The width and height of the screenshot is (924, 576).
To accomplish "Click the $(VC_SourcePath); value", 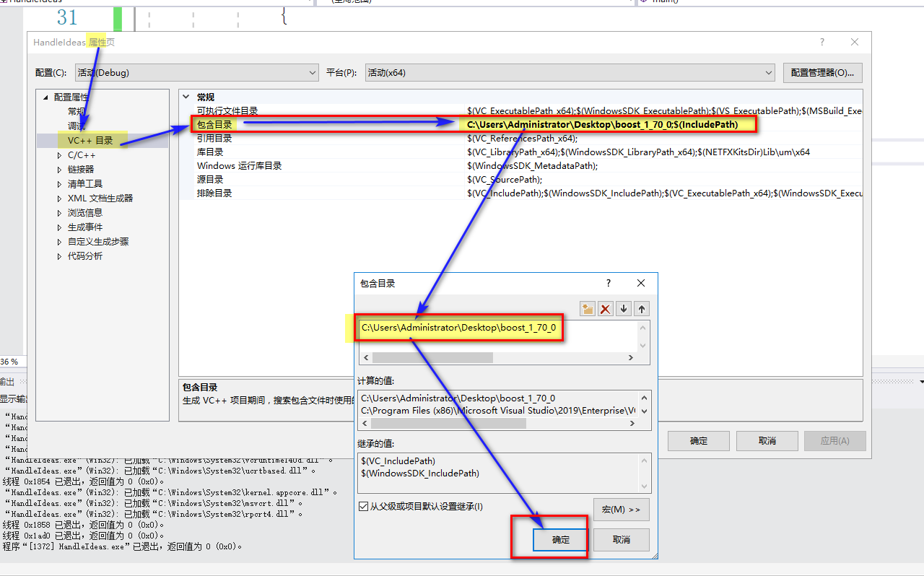I will pyautogui.click(x=505, y=180).
